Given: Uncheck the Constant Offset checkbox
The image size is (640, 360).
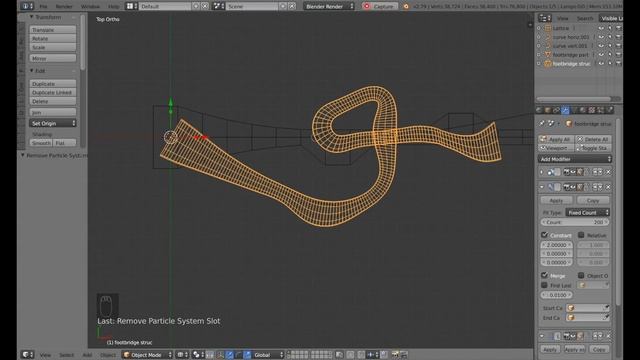Looking at the screenshot, I should [544, 235].
